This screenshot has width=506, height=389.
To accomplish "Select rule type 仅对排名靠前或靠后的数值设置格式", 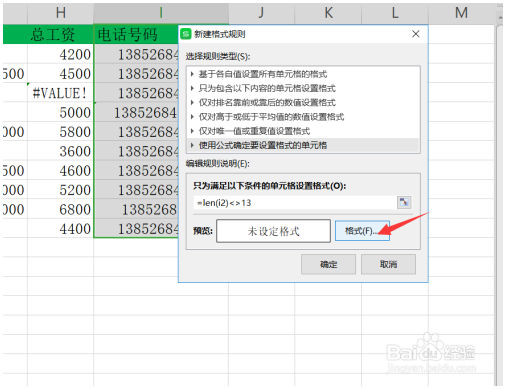I will coord(303,103).
